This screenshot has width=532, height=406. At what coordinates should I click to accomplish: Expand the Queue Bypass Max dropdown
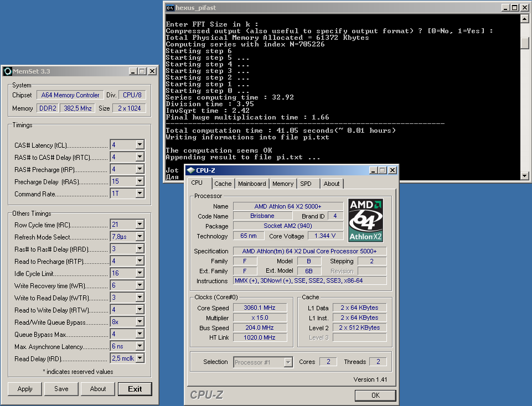coord(140,334)
